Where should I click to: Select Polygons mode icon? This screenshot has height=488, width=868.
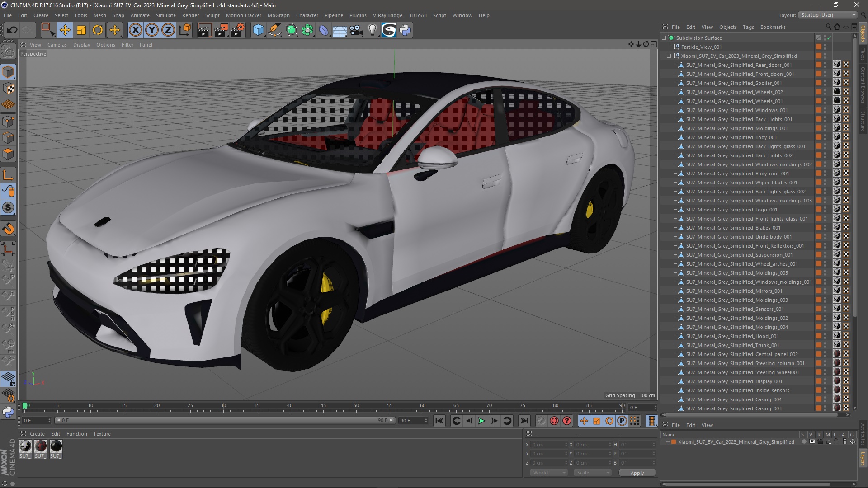pyautogui.click(x=8, y=154)
